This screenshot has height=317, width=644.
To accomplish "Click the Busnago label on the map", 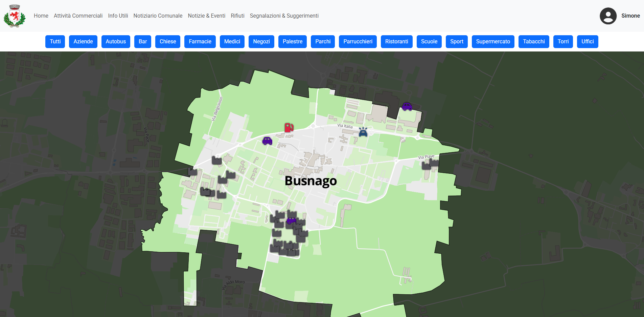I will 310,181.
